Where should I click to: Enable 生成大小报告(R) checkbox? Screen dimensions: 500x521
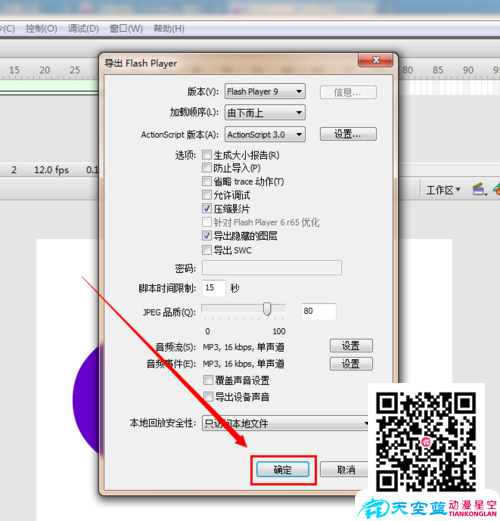[x=207, y=155]
